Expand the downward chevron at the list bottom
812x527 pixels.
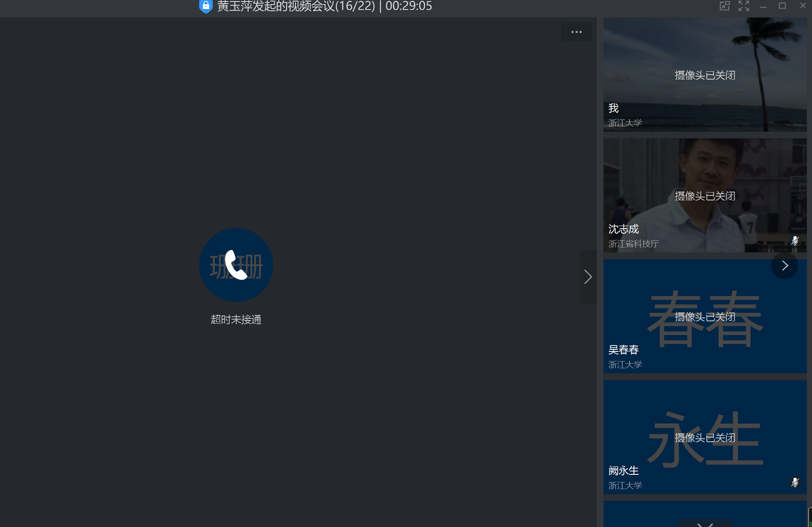click(x=705, y=523)
